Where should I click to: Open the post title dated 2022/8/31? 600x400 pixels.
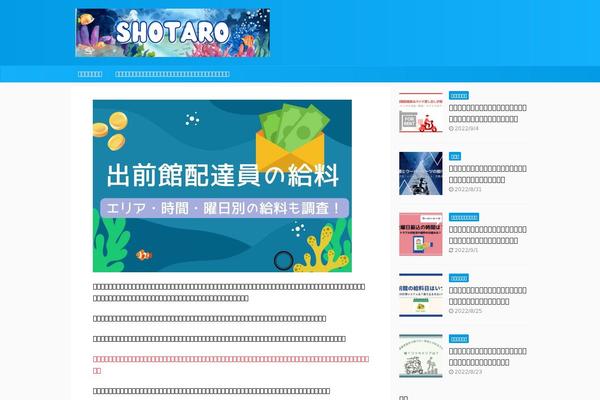[x=488, y=174]
